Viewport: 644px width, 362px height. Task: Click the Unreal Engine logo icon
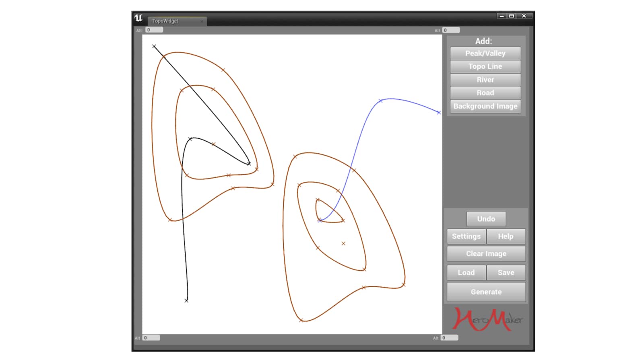pos(138,18)
